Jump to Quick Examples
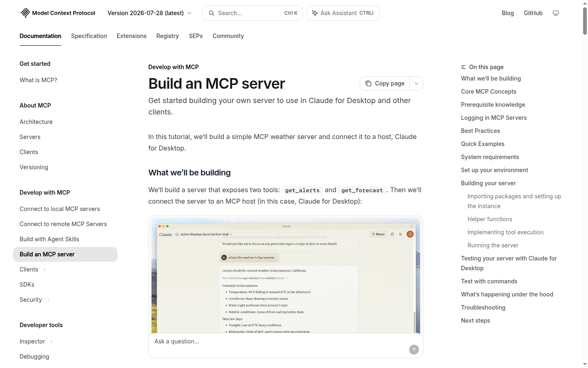588x368 pixels. 483,144
